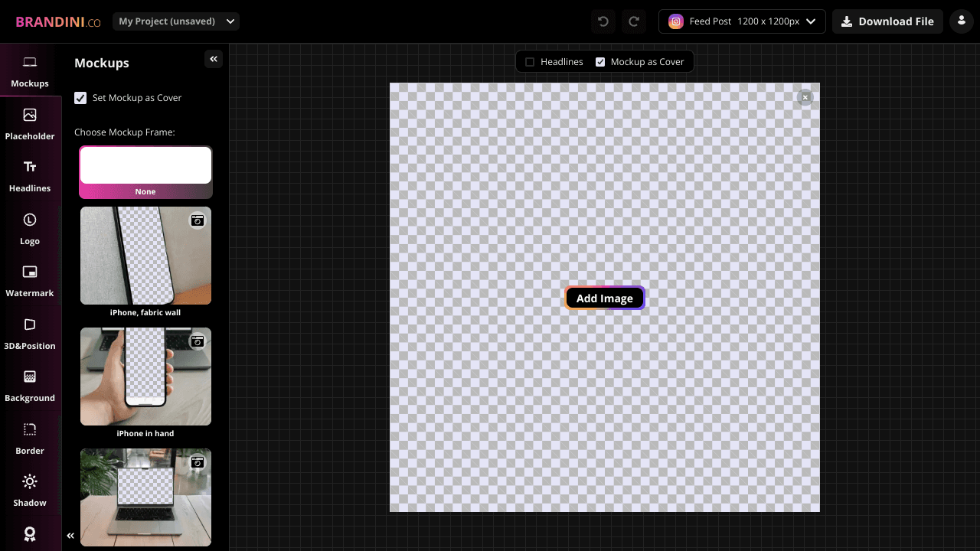The width and height of the screenshot is (980, 551).
Task: Uncheck the Set Mockup as Cover checkbox
Action: [80, 97]
